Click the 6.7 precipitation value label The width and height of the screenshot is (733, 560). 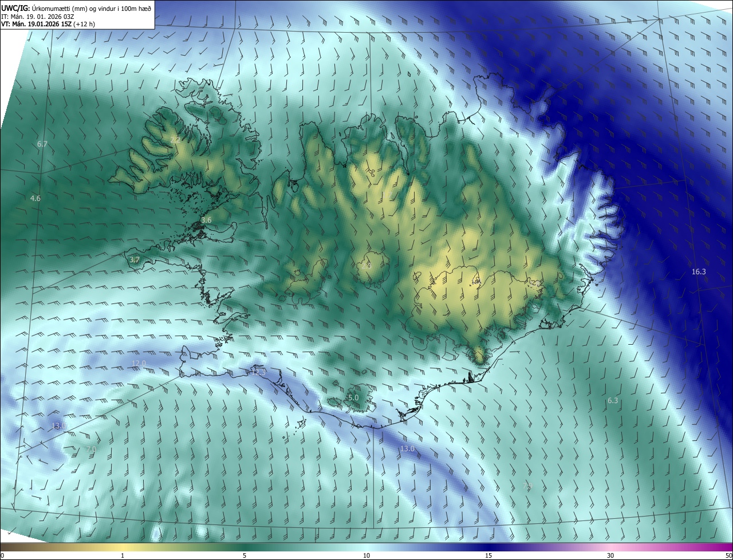(42, 144)
